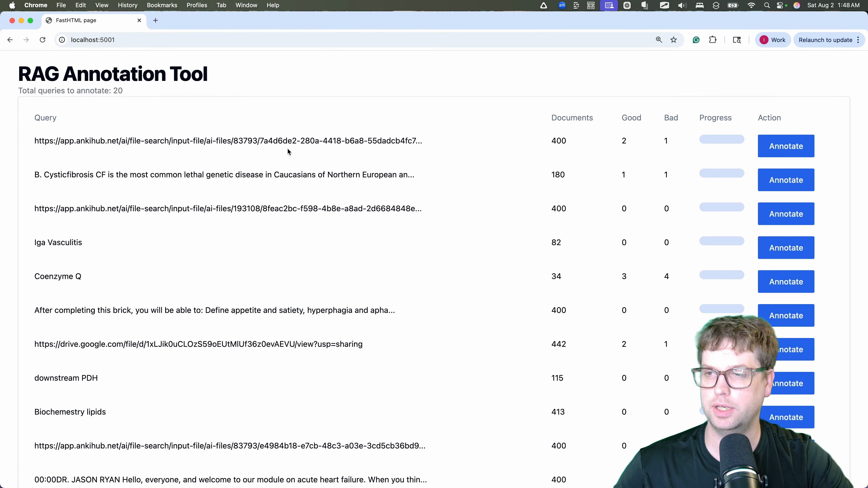Click the Grammarly extension icon
Image resolution: width=868 pixels, height=488 pixels.
696,40
